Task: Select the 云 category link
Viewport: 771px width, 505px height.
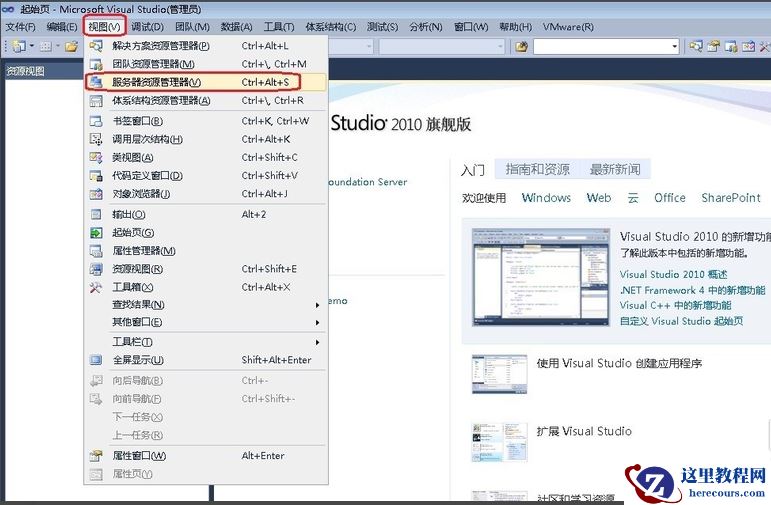Action: 633,198
